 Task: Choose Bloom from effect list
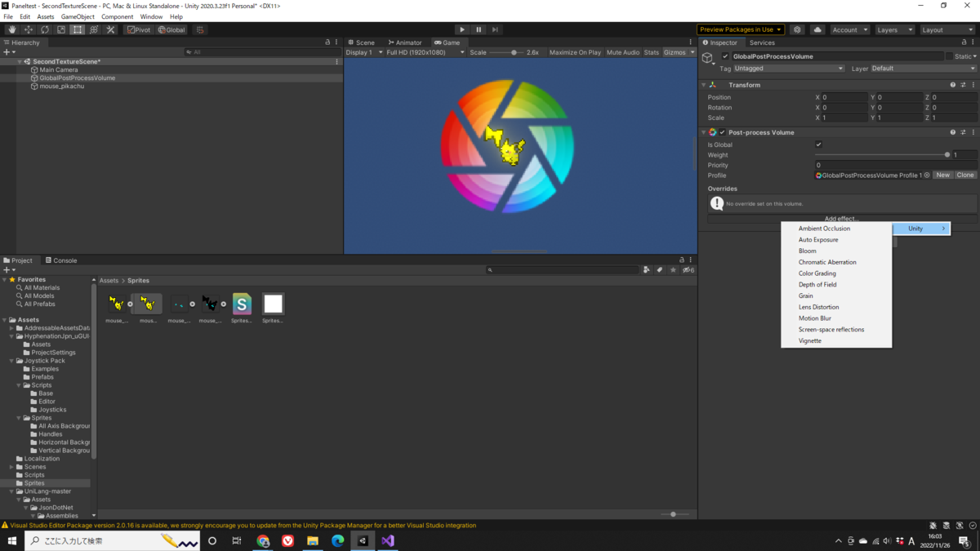point(836,251)
